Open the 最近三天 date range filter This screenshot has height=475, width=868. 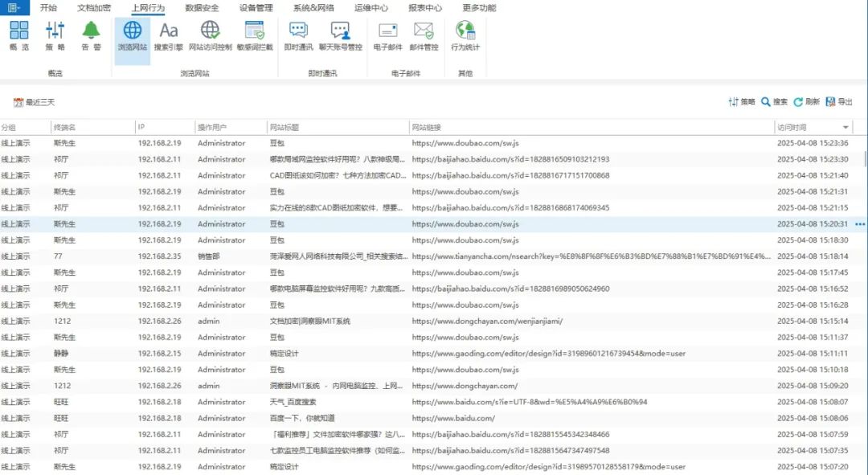click(x=35, y=102)
